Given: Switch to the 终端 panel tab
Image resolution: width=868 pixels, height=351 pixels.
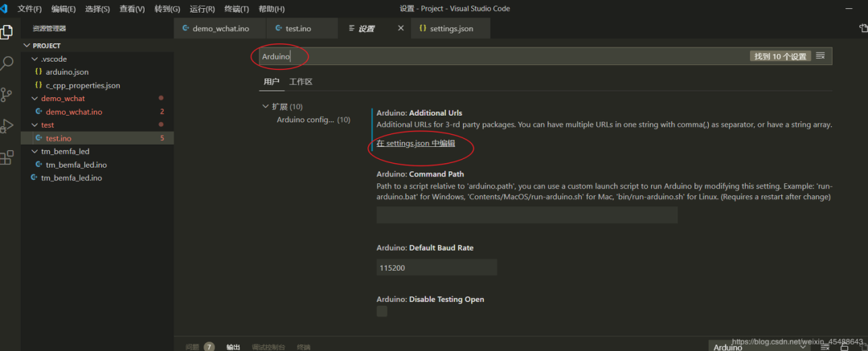Looking at the screenshot, I should pos(303,347).
